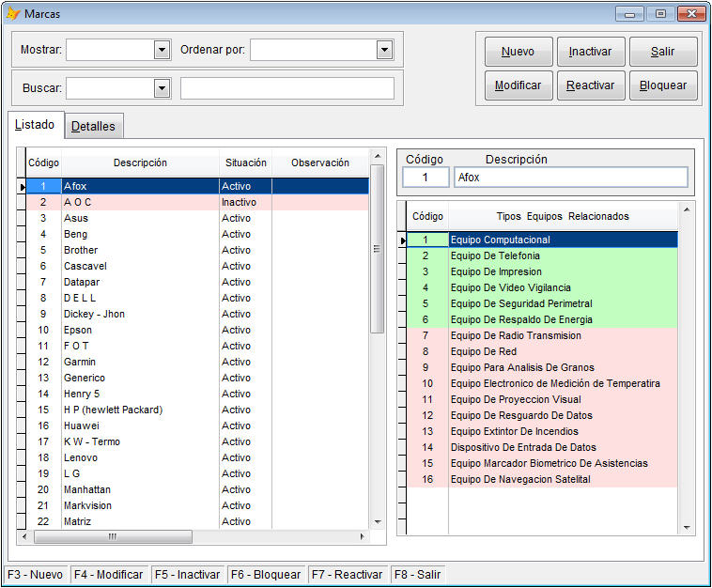The width and height of the screenshot is (712, 588).
Task: Select Equipo De Proyeccion Visual row
Action: (x=542, y=399)
